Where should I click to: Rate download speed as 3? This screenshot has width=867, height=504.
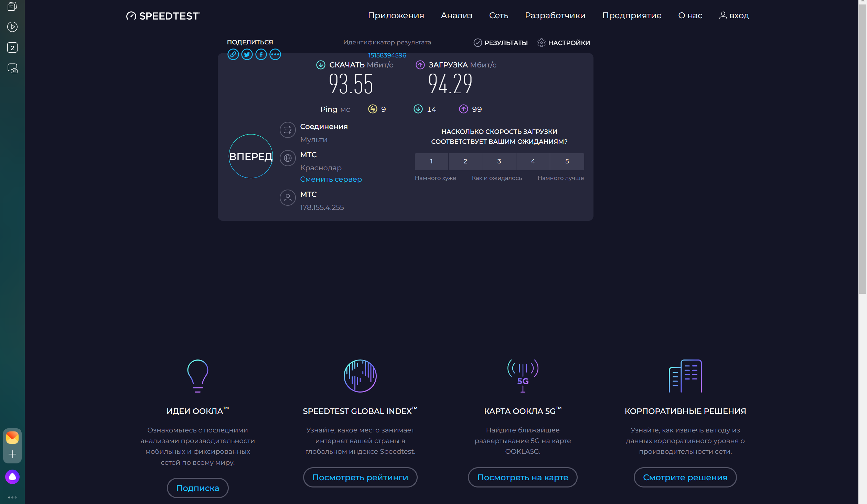tap(499, 161)
